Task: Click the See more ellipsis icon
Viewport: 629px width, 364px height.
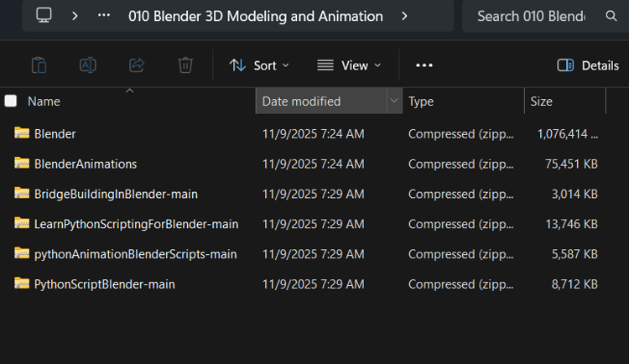Action: pos(424,65)
